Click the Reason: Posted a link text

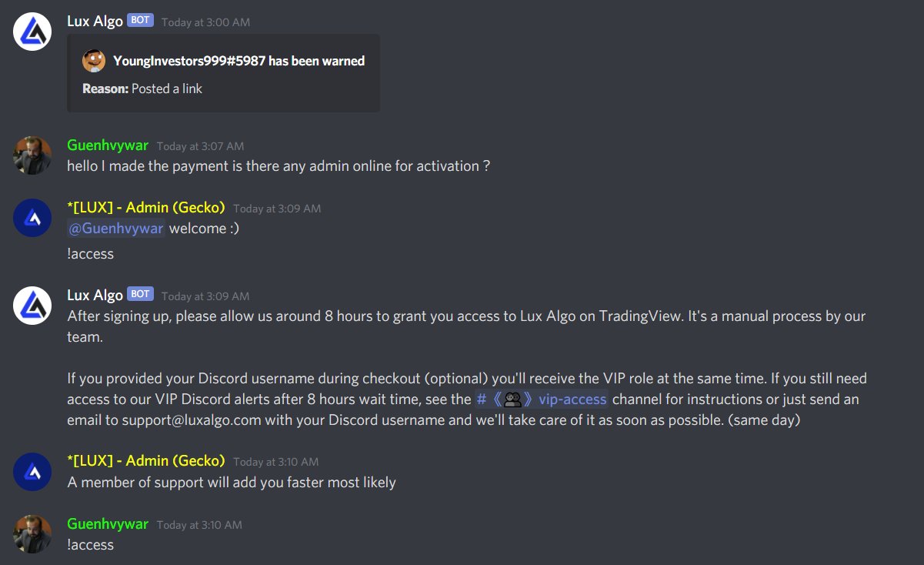coord(142,89)
